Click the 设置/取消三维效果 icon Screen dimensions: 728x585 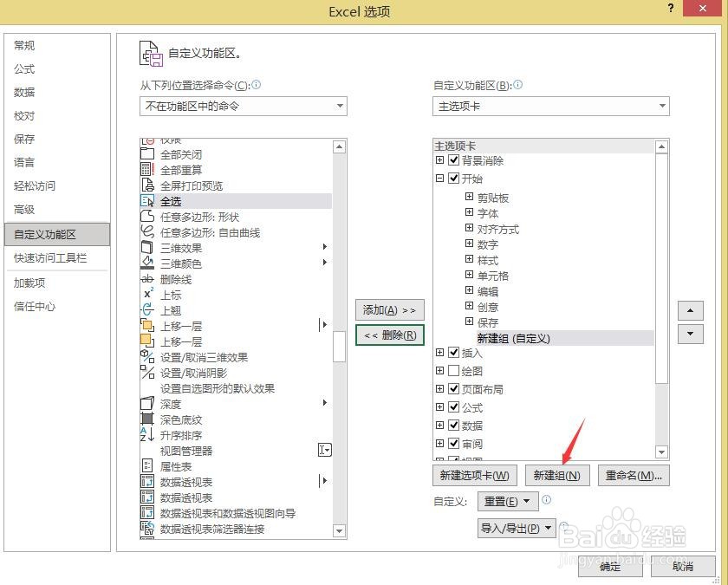click(x=147, y=356)
